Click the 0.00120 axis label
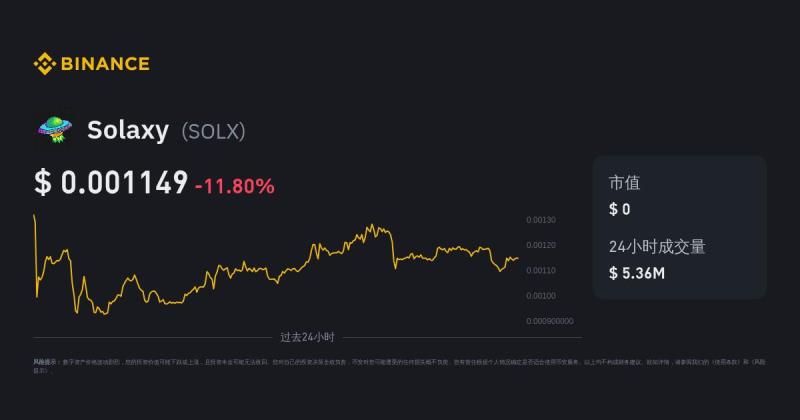 (541, 245)
